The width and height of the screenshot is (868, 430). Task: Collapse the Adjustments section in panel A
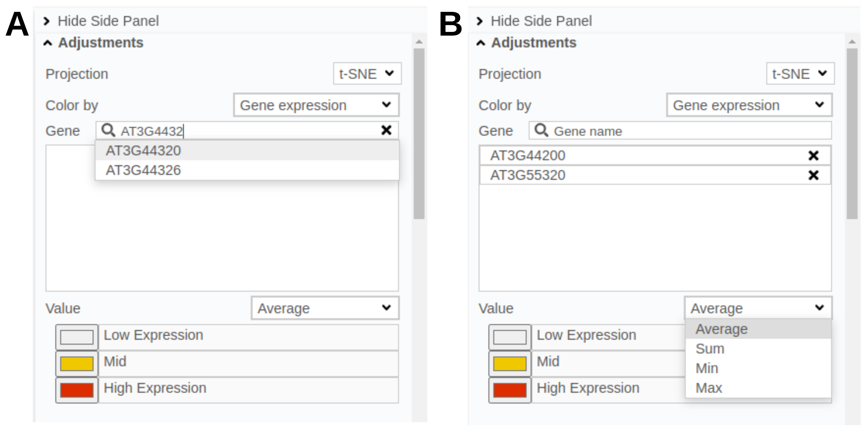(x=48, y=43)
